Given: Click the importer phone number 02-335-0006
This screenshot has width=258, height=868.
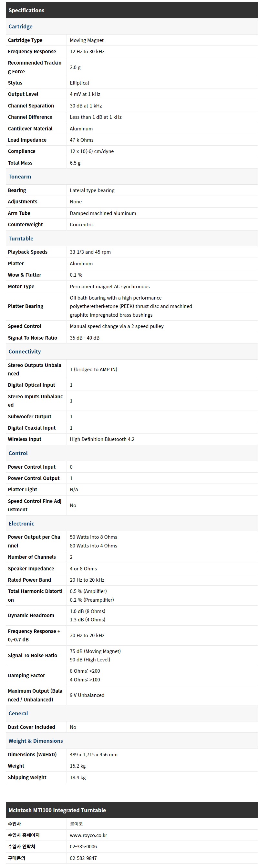Looking at the screenshot, I should (x=83, y=846).
